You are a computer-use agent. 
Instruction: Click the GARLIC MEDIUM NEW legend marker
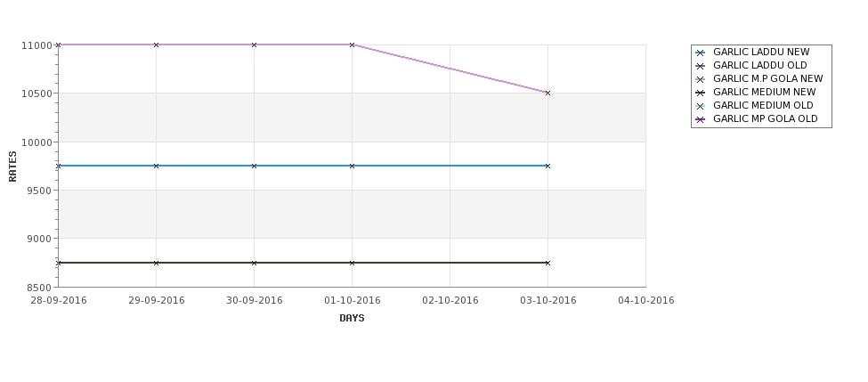click(701, 93)
